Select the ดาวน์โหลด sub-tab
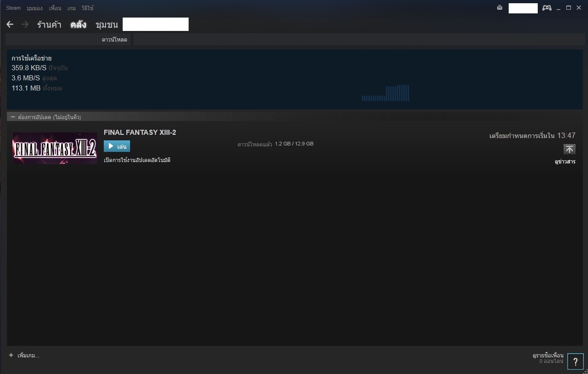Viewport: 588px width, 374px height. coord(114,40)
